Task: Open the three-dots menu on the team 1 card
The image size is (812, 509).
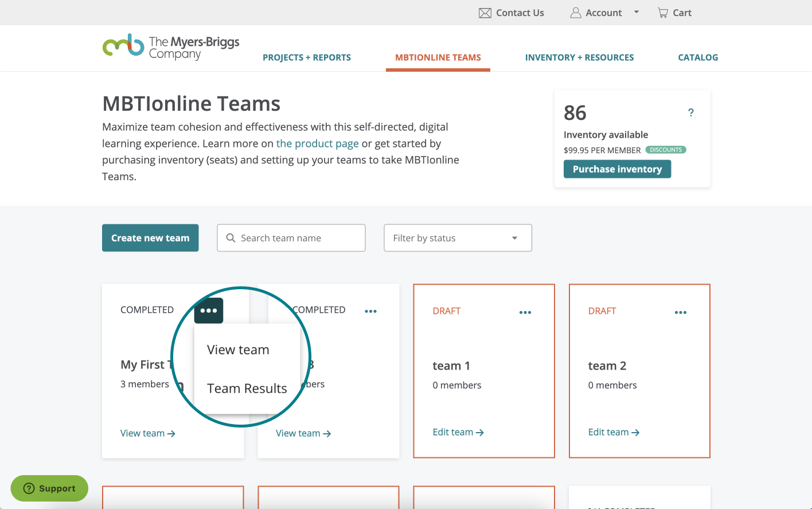Action: [x=525, y=312]
